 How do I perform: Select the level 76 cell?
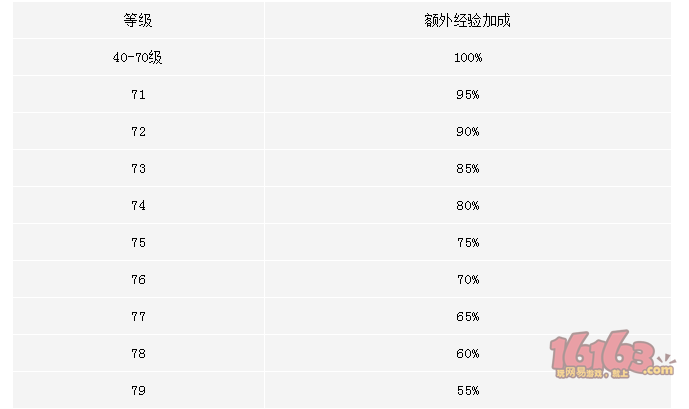point(138,279)
